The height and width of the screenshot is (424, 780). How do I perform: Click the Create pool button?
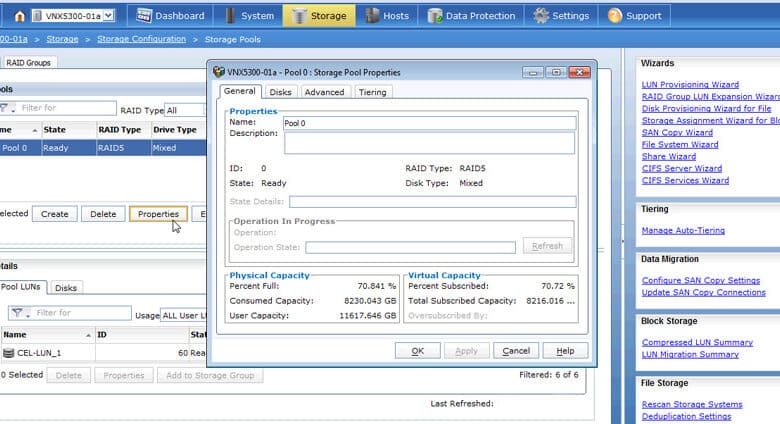point(55,214)
